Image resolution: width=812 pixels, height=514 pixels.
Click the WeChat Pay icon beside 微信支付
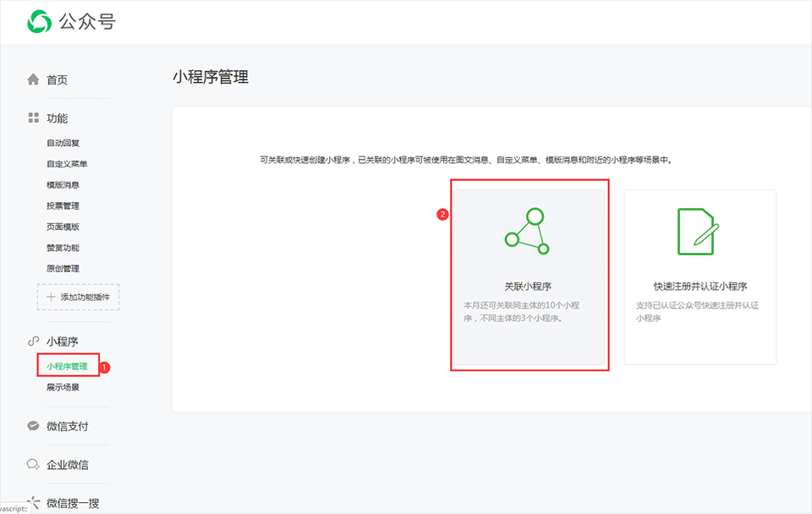click(33, 426)
